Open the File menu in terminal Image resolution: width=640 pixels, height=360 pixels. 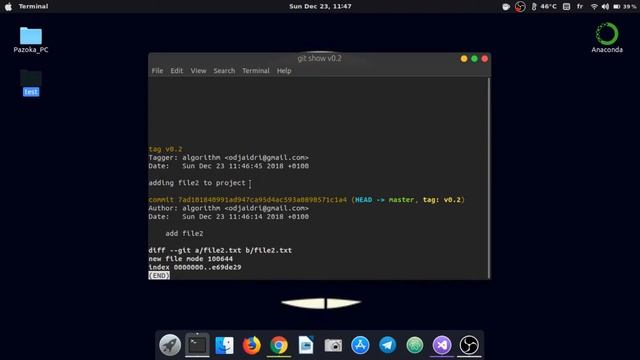157,71
